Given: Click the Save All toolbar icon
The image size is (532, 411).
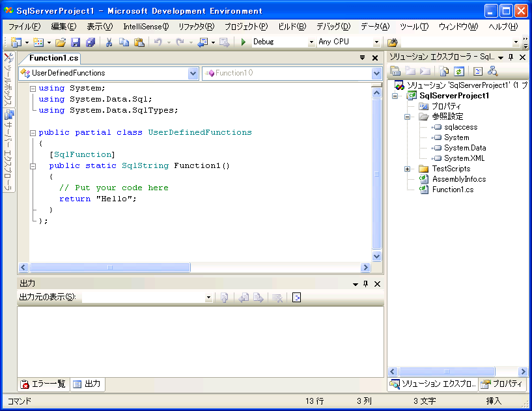Looking at the screenshot, I should tap(91, 42).
